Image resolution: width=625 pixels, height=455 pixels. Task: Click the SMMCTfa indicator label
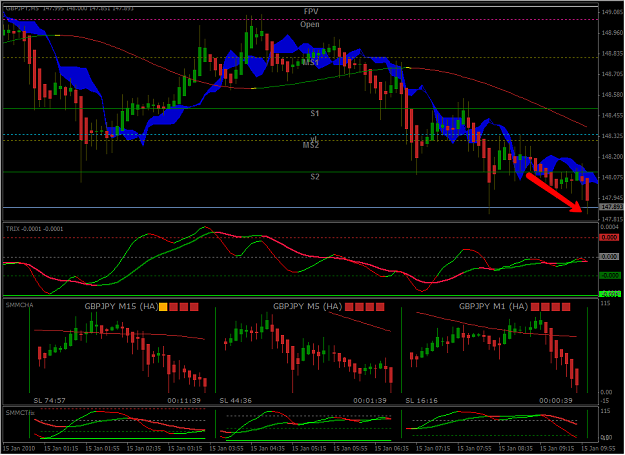click(20, 413)
